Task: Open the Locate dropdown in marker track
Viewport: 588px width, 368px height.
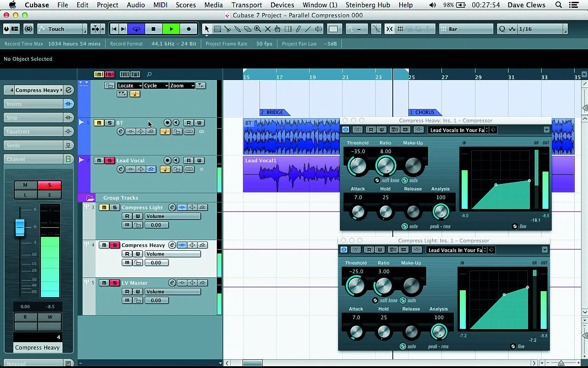Action: tap(130, 86)
